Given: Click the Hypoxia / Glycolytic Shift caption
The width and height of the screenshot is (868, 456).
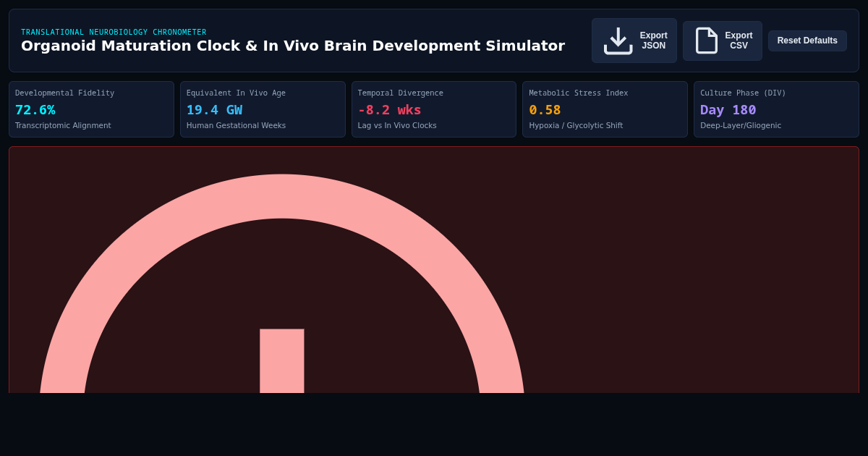Looking at the screenshot, I should click(x=576, y=126).
